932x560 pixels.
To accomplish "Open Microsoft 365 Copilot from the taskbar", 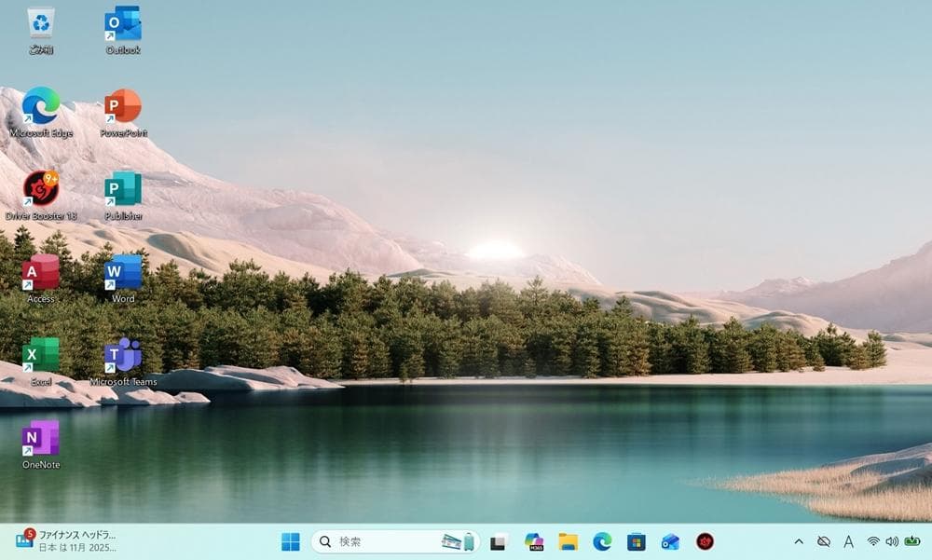I will (x=532, y=541).
